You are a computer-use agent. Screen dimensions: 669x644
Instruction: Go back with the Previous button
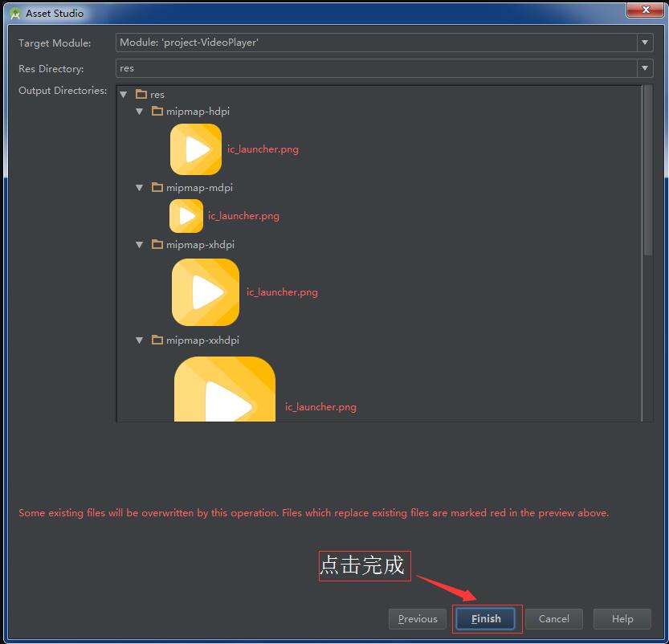[418, 619]
